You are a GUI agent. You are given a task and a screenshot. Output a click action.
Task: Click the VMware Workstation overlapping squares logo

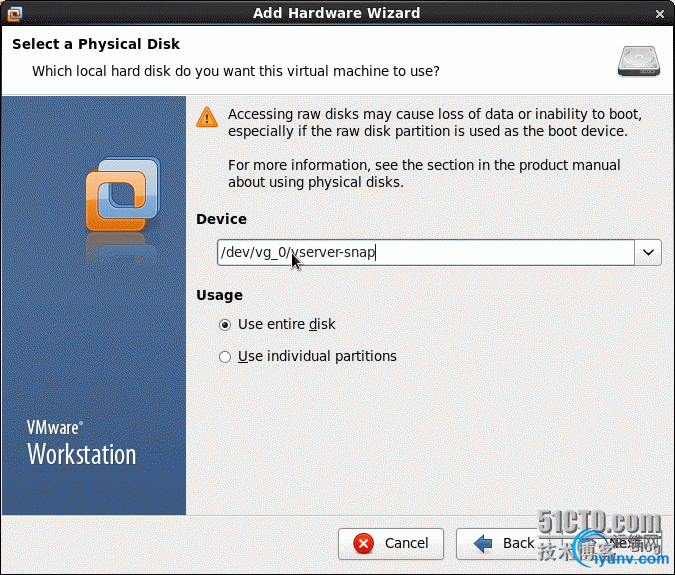pos(123,195)
